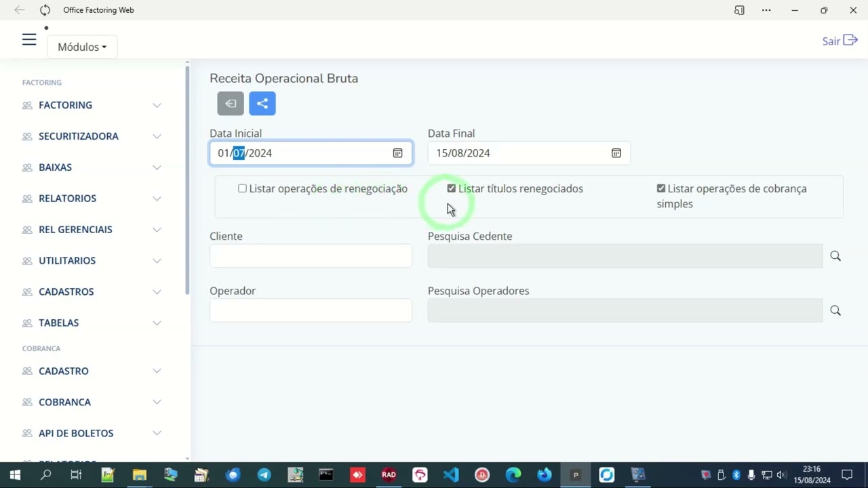
Task: Open the Módulos dropdown
Action: (x=82, y=47)
